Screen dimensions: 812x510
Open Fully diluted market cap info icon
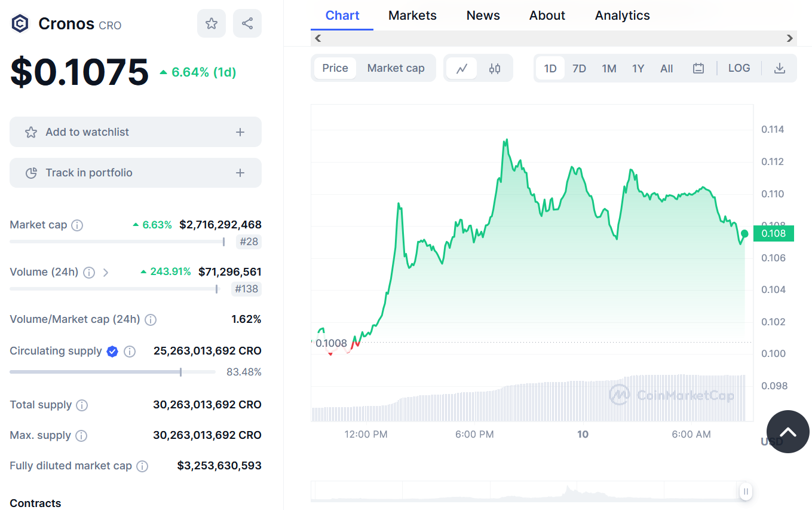[142, 466]
